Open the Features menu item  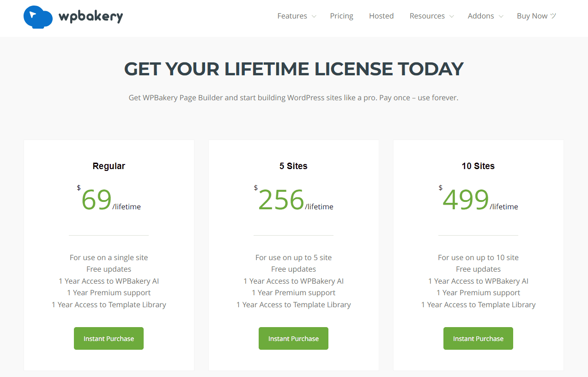pyautogui.click(x=292, y=16)
